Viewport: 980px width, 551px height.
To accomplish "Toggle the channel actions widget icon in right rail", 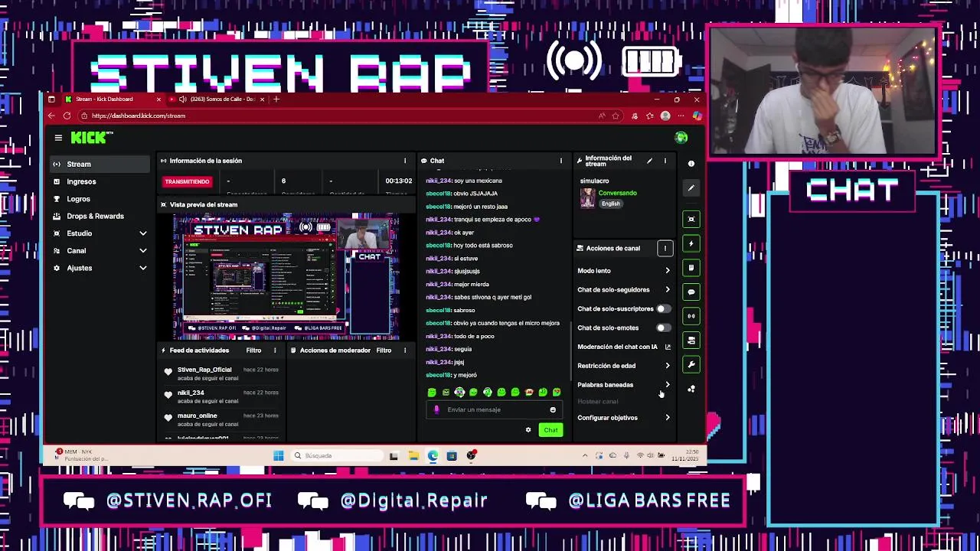I will coord(691,341).
